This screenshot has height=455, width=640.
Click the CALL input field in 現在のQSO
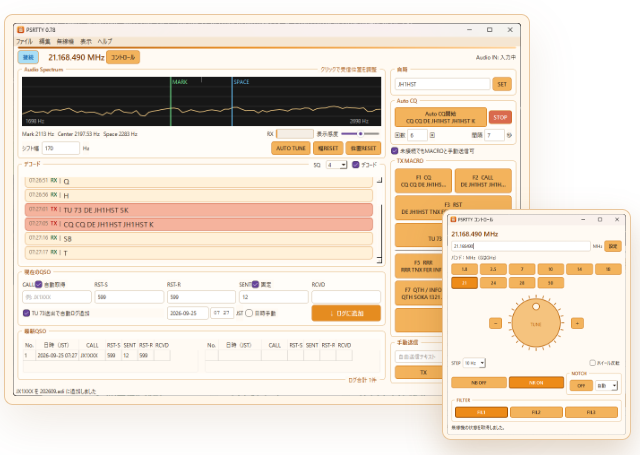click(57, 297)
